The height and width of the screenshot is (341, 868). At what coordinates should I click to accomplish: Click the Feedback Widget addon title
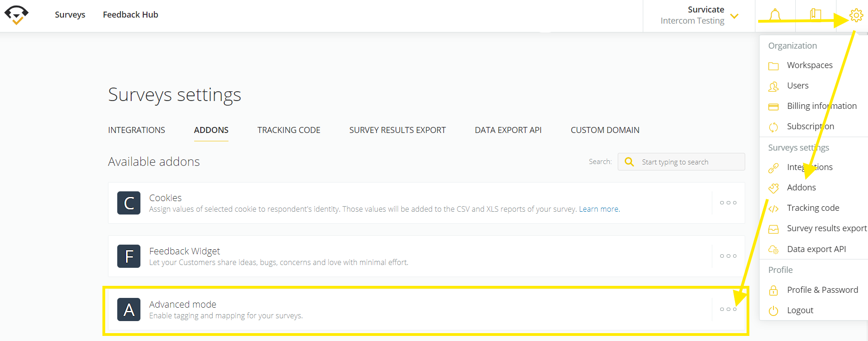184,251
